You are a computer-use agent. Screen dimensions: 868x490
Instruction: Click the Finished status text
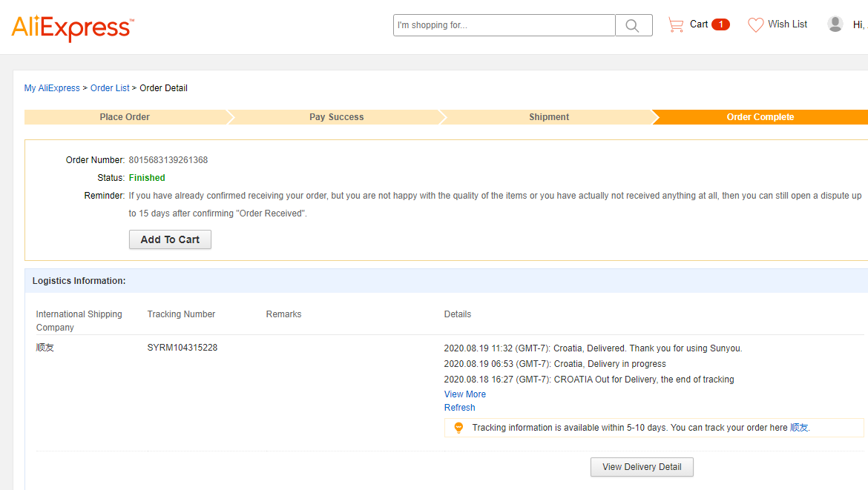coord(147,177)
